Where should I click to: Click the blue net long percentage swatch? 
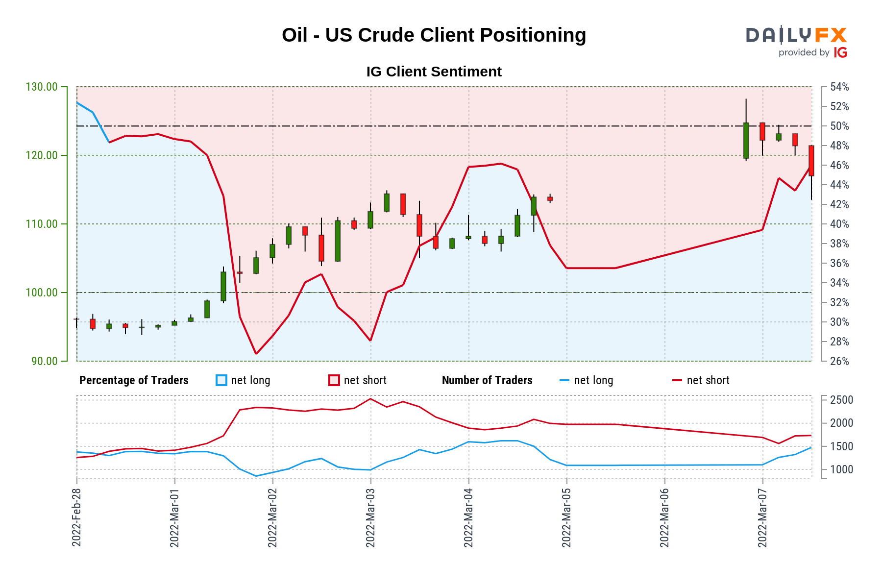pos(221,380)
